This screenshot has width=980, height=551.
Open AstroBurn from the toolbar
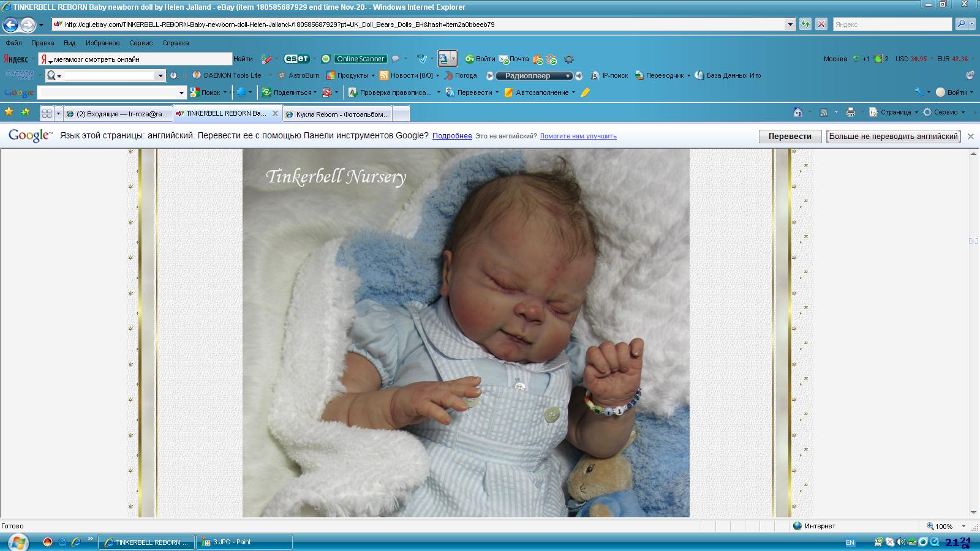pos(298,75)
